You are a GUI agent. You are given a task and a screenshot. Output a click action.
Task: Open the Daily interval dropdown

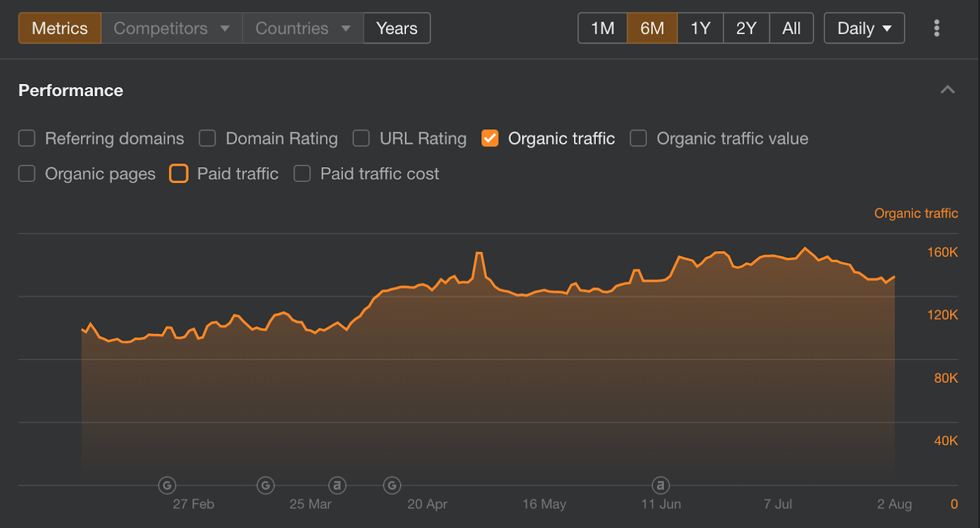(x=864, y=28)
